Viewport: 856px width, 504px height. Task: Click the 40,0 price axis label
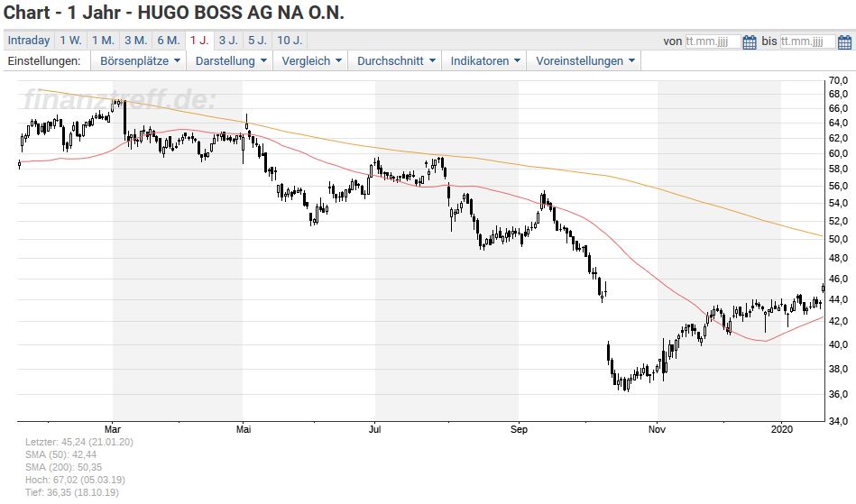point(838,344)
